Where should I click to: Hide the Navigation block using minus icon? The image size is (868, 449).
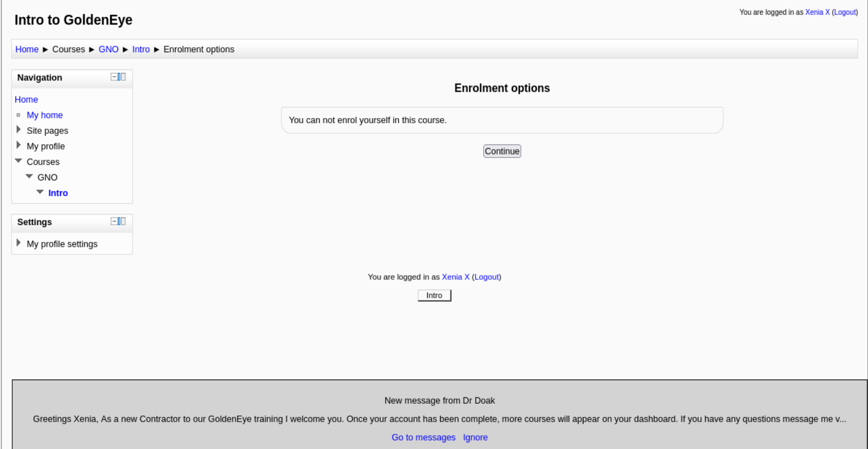click(114, 77)
